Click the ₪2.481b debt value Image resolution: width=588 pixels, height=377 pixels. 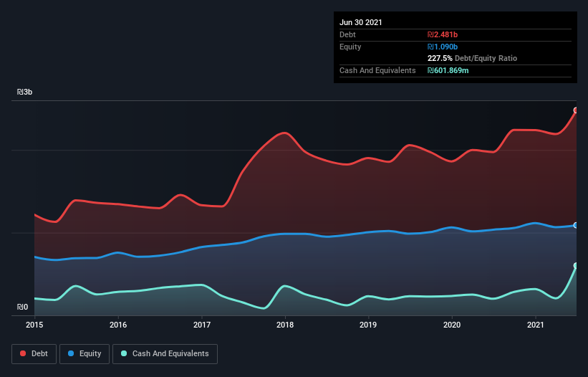click(x=443, y=34)
